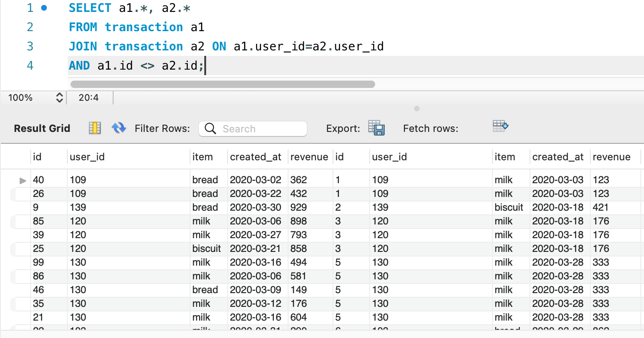Image resolution: width=644 pixels, height=338 pixels.
Task: Place cursor on line number 4 in editor
Action: tap(30, 65)
